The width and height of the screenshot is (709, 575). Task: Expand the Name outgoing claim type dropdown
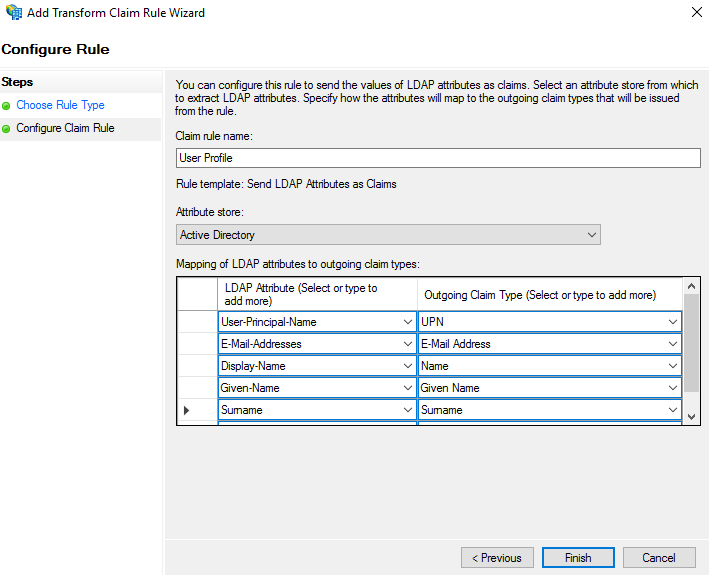[672, 366]
